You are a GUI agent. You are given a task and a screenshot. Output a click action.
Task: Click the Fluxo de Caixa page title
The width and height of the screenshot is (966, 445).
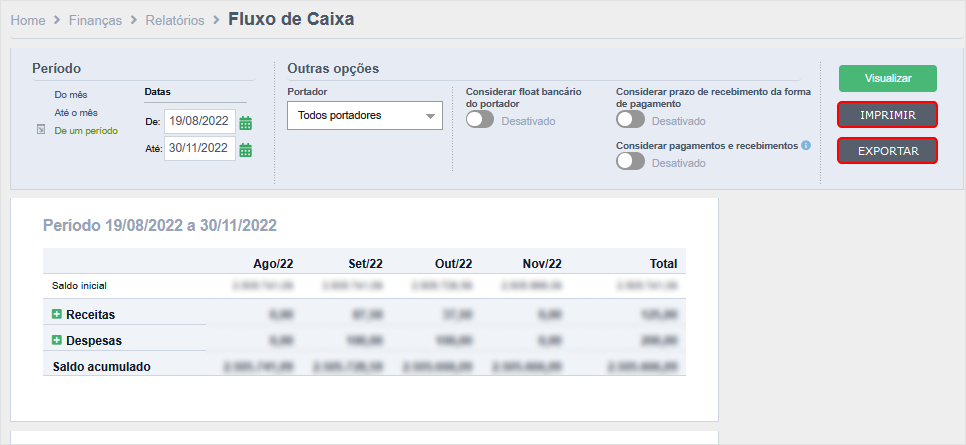(291, 19)
